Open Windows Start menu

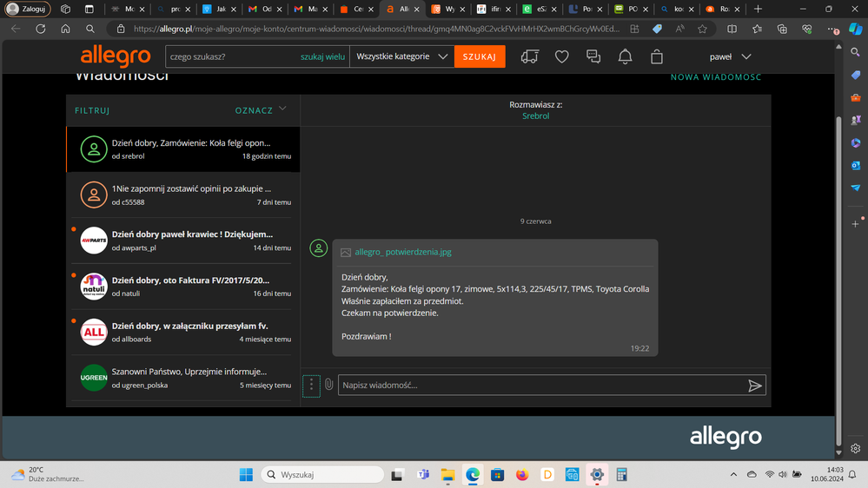click(246, 474)
